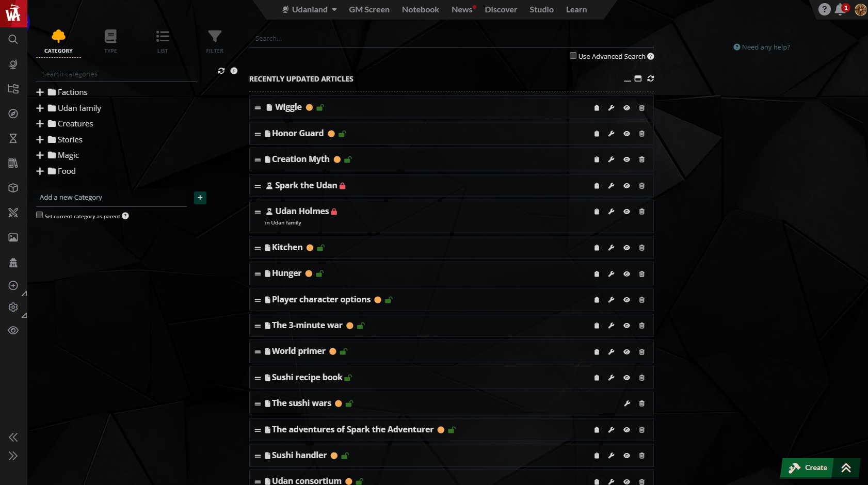Click the refresh icon for recently updated articles
Viewport: 868px width, 485px height.
pyautogui.click(x=651, y=78)
